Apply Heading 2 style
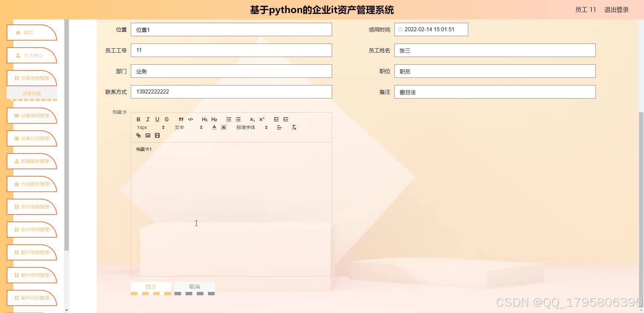Viewport: 644px width, 313px height. click(x=214, y=119)
